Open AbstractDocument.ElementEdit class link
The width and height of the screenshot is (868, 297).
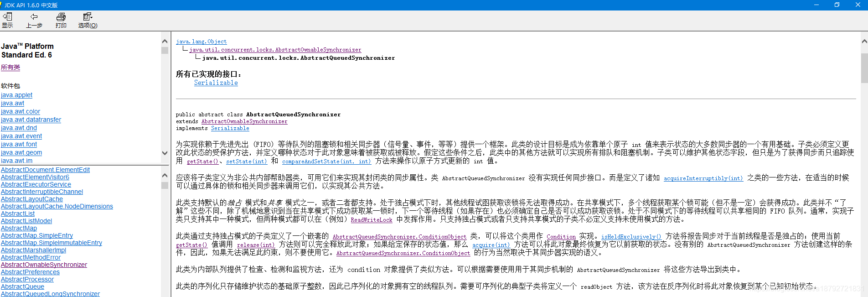(x=45, y=170)
